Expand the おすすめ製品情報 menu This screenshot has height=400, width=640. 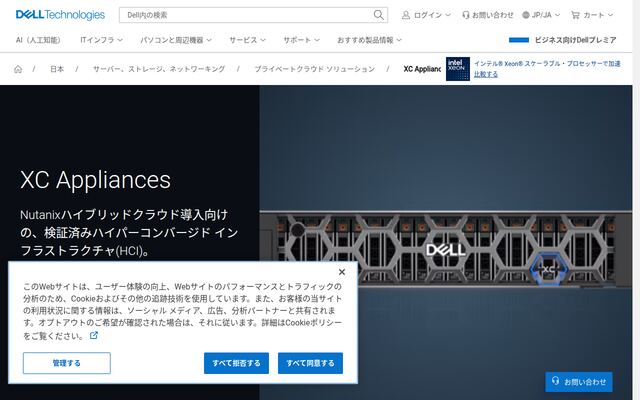tap(369, 40)
